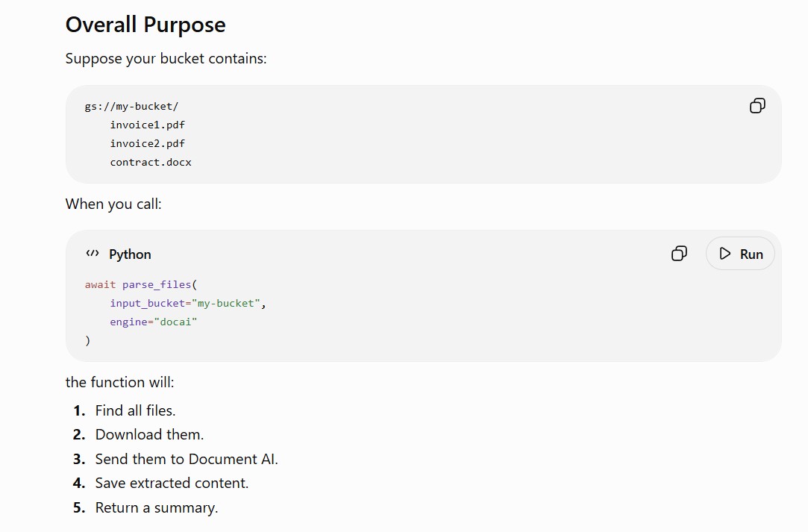The height and width of the screenshot is (532, 808).
Task: Click the engine="docai" argument line
Action: [x=154, y=322]
